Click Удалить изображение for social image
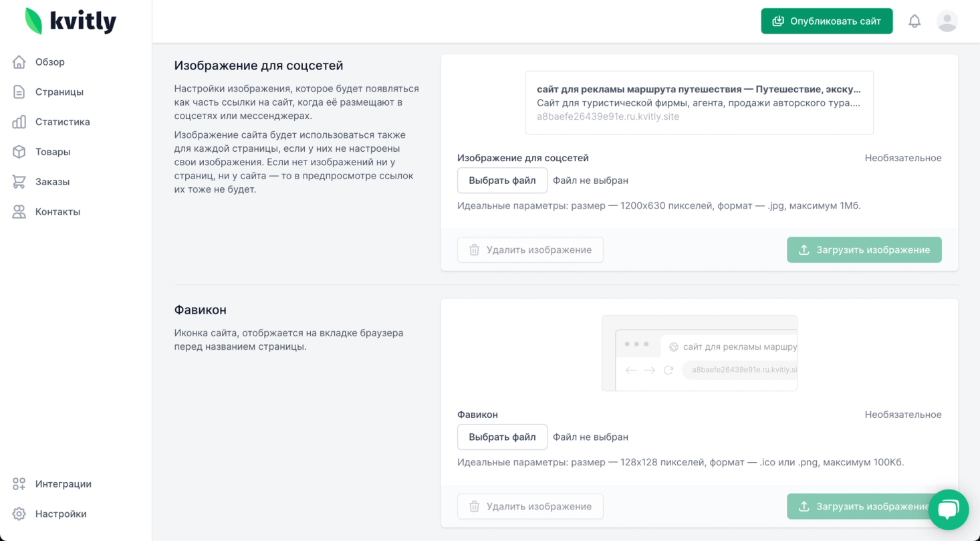Image resolution: width=980 pixels, height=541 pixels. [530, 250]
